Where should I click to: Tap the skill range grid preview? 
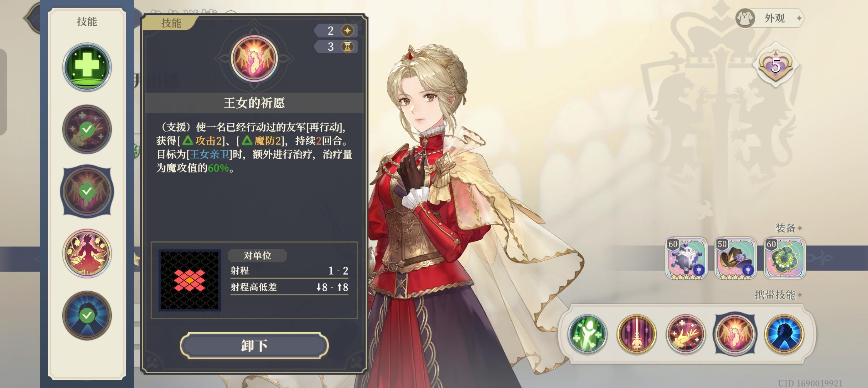coord(190,280)
